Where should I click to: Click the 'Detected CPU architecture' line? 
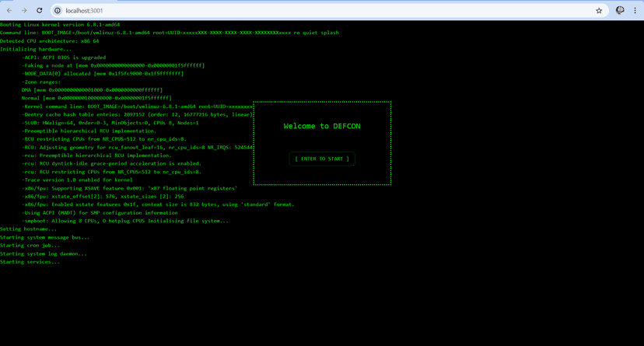49,41
